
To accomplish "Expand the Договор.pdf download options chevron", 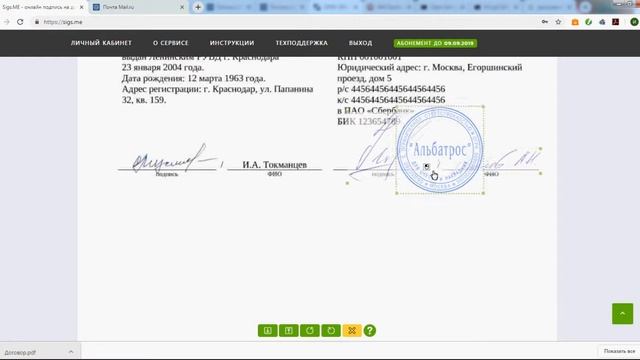I will 71,352.
